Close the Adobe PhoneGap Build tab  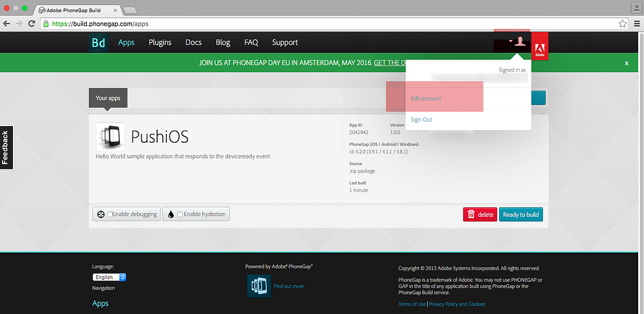pos(115,10)
